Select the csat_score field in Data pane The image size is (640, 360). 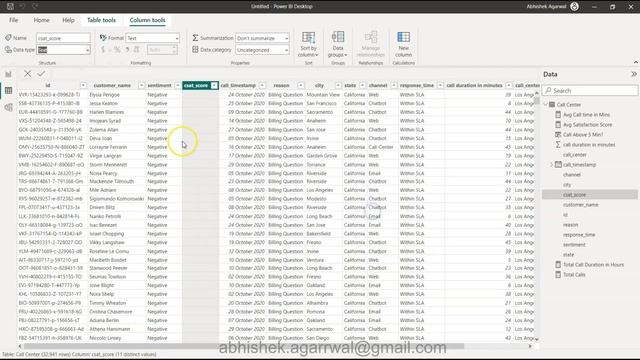574,195
